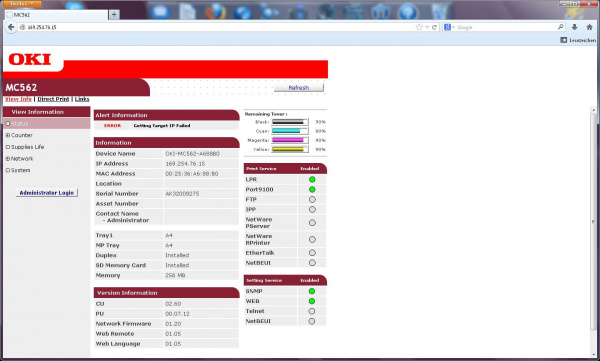Open the View Info link
Screen dimensions: 600x361
[x=18, y=99]
